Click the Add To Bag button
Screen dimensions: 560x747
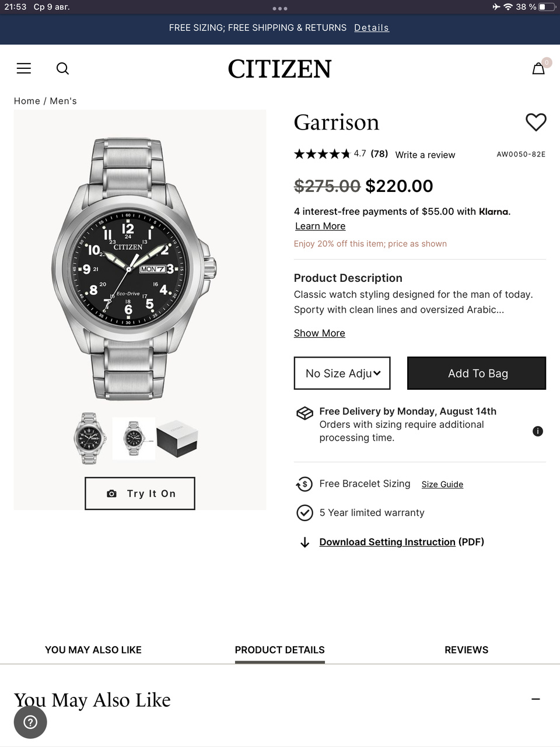[x=477, y=373]
